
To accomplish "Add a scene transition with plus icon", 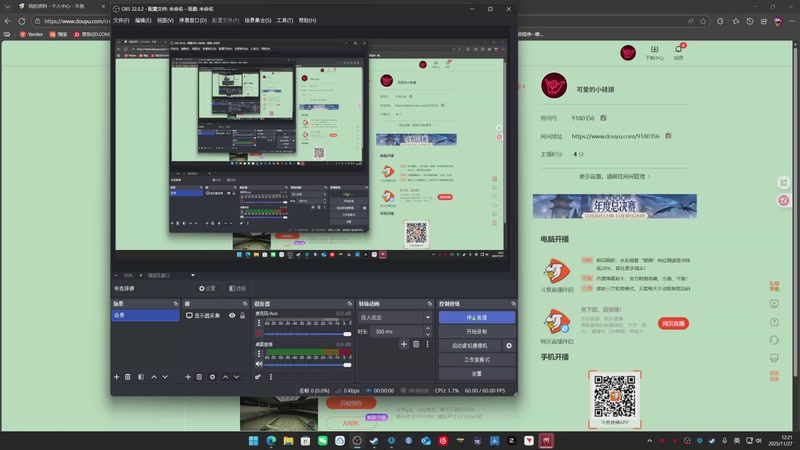I will [x=404, y=344].
